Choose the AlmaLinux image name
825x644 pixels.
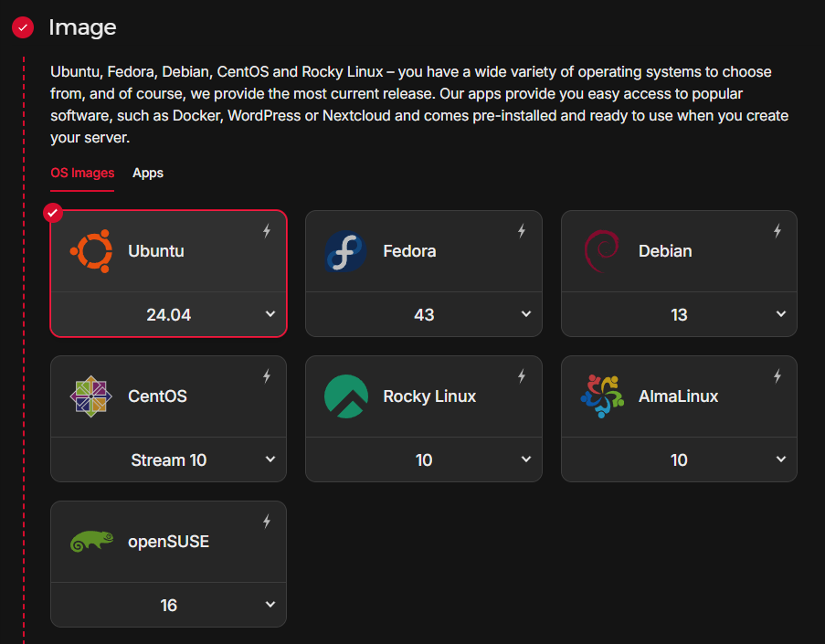click(x=678, y=396)
